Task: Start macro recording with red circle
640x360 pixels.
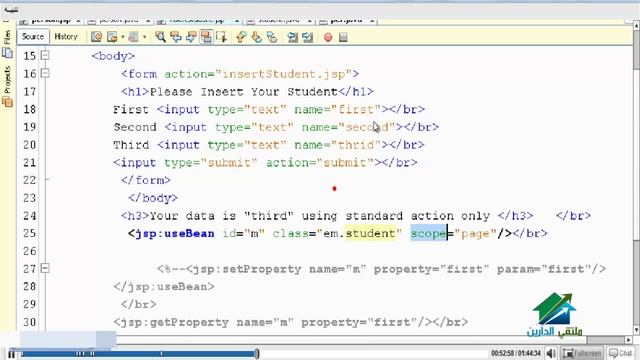Action: click(x=328, y=37)
